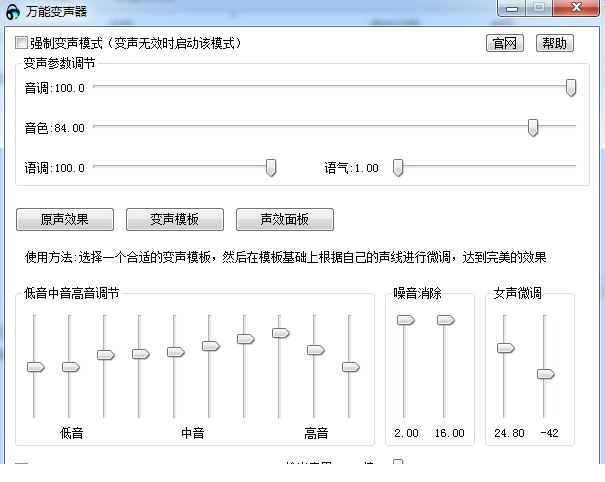
Task: Click the 中音 label under equalizer
Action: coord(193,433)
